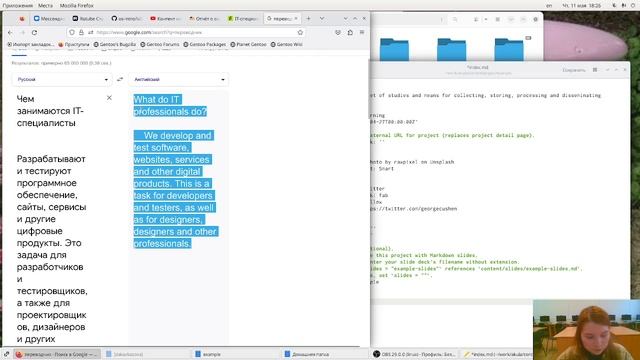The width and height of the screenshot is (640, 360).
Task: Open power icon in top panel
Action: (633, 5)
